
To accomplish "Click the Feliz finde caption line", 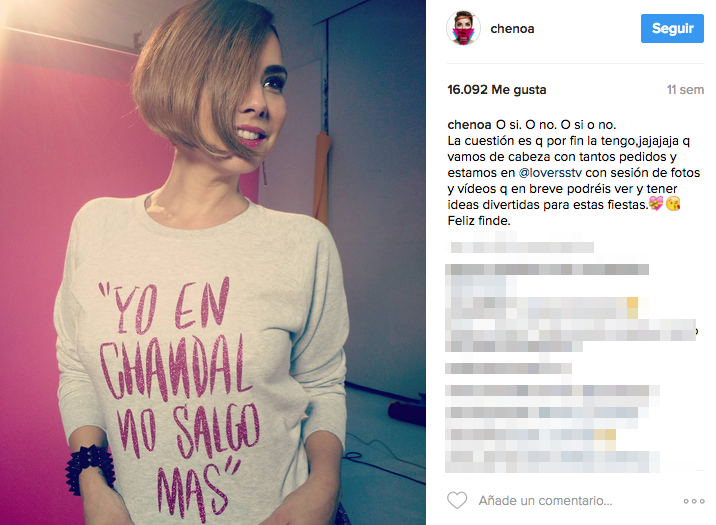I will pyautogui.click(x=479, y=221).
